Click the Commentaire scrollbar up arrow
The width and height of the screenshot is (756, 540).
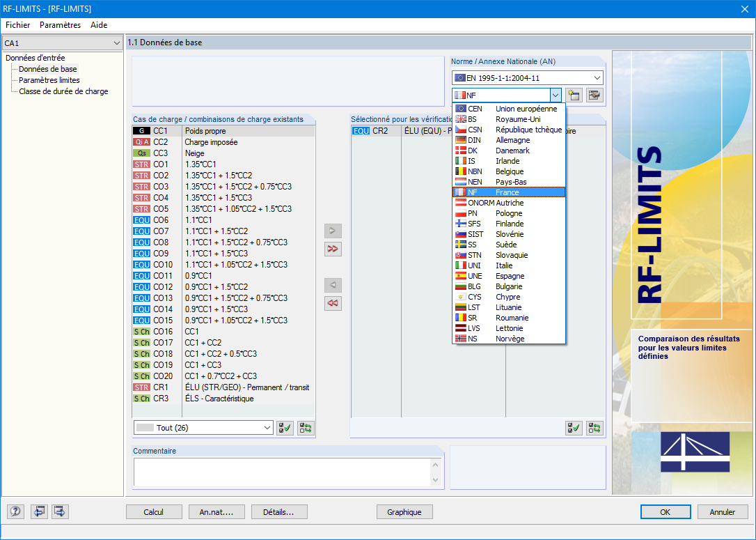435,465
